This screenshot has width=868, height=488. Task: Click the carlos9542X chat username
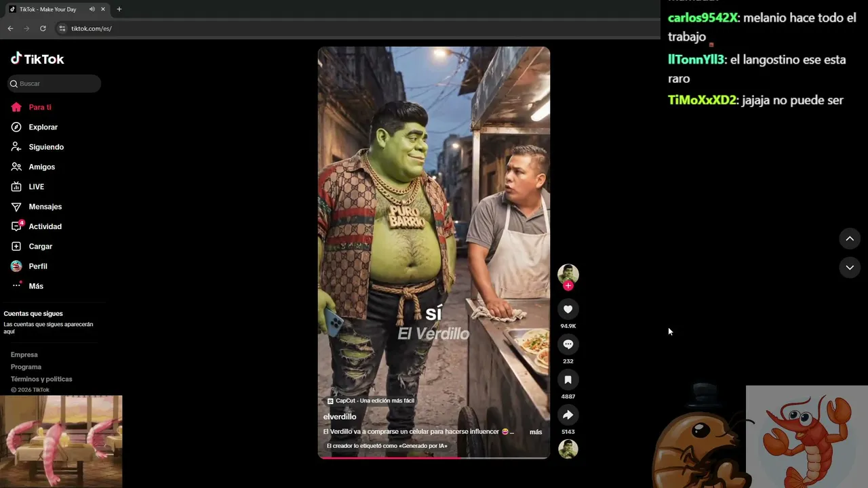point(703,18)
